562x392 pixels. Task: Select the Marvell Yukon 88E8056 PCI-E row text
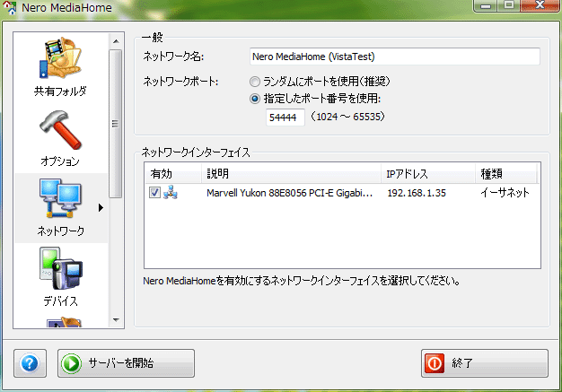pos(290,193)
